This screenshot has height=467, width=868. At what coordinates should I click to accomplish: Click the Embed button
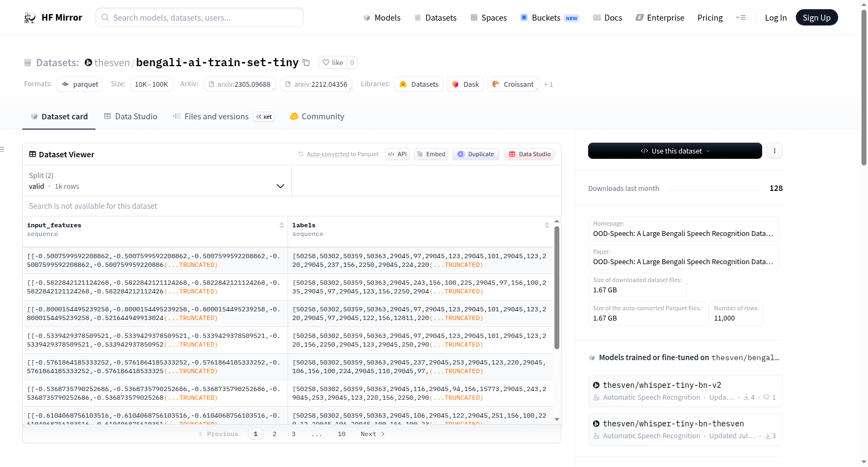(x=430, y=154)
